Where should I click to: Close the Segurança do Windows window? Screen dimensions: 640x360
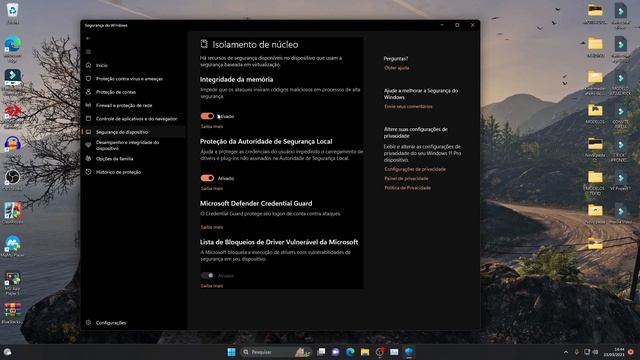point(472,25)
